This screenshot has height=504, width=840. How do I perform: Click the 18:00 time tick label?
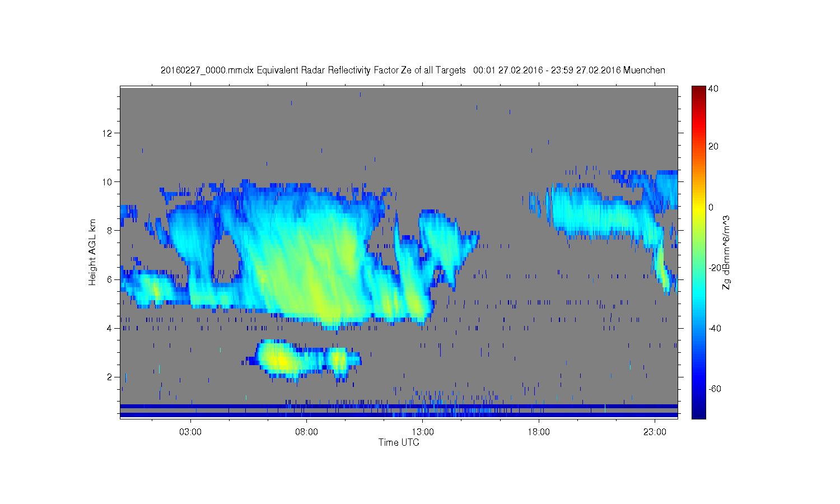click(x=539, y=432)
